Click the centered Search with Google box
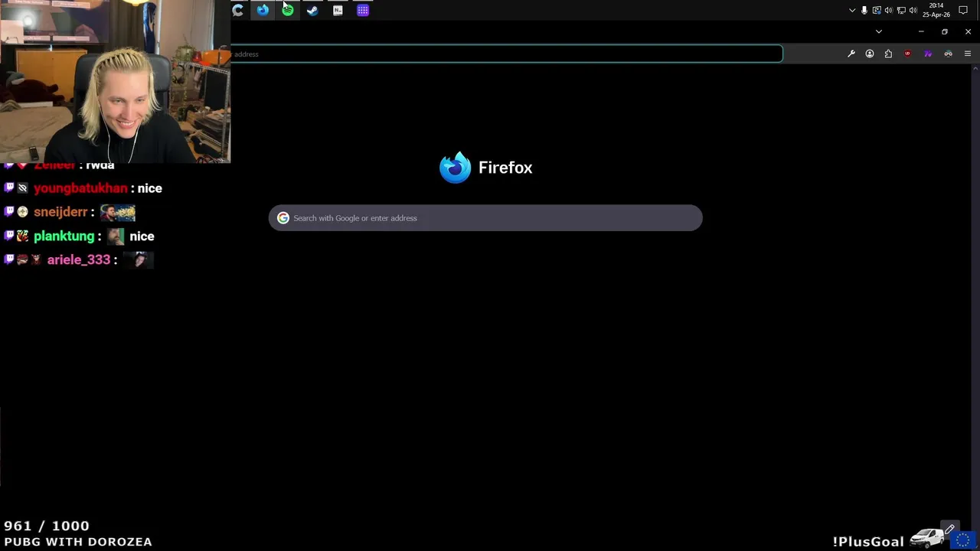 (485, 218)
